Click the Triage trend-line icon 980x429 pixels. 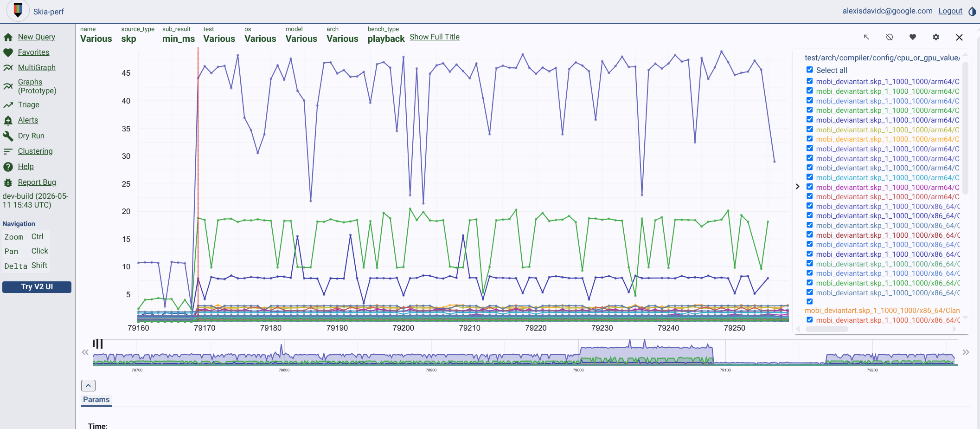[8, 105]
